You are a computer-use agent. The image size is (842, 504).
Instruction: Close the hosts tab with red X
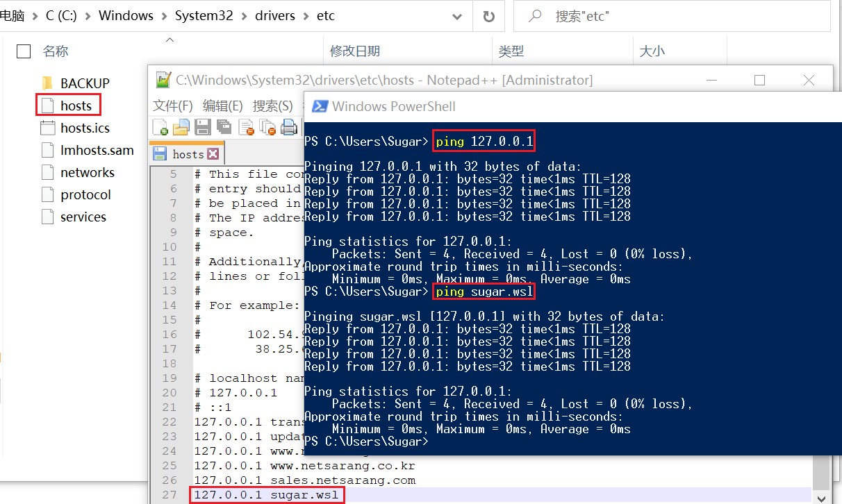tap(213, 153)
